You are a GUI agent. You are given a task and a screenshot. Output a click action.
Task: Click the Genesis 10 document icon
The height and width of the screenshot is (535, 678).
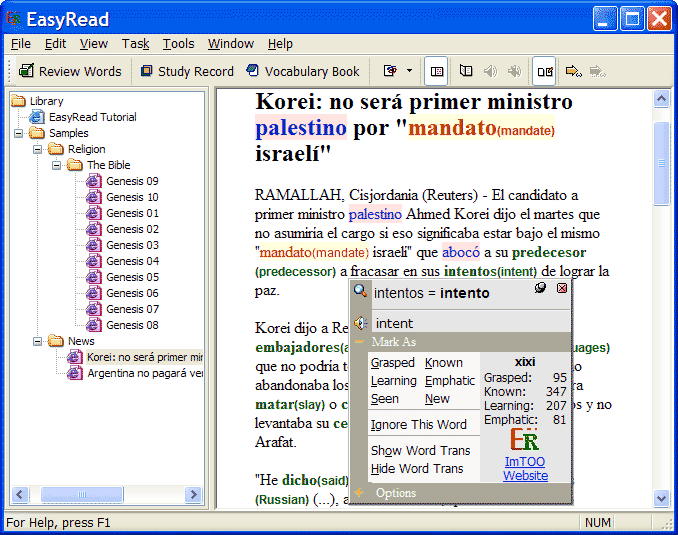(93, 197)
